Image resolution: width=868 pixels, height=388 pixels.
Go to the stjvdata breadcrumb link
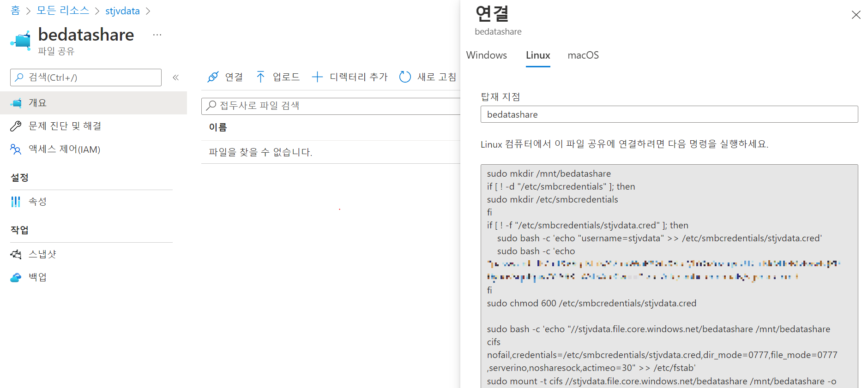(x=122, y=11)
